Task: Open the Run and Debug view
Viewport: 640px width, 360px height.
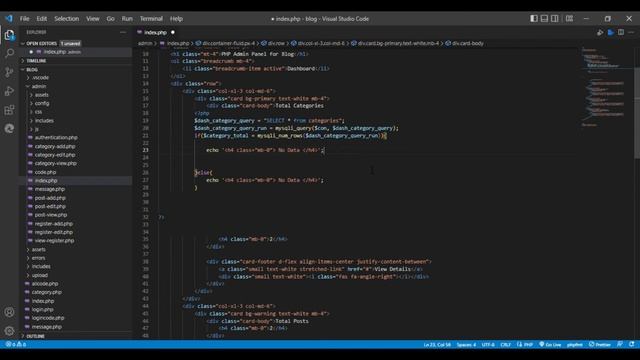Action: click(x=9, y=91)
